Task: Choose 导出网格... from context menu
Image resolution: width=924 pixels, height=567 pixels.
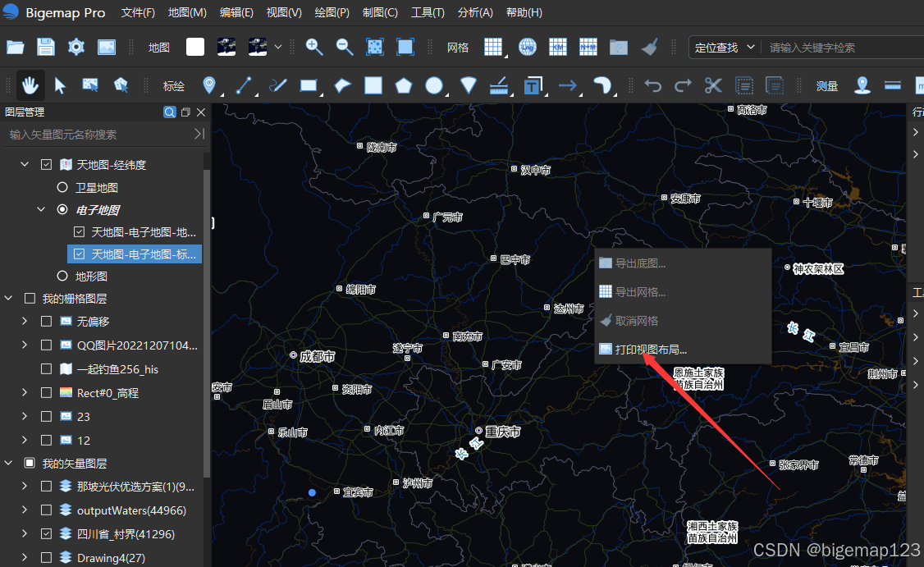Action: tap(683, 292)
